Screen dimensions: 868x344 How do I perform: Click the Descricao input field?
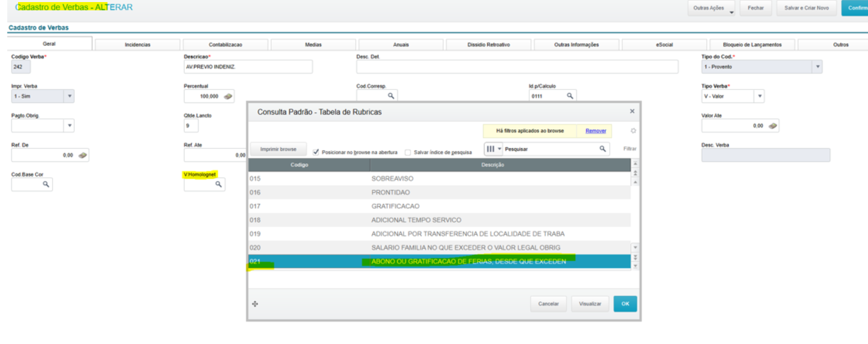[248, 67]
